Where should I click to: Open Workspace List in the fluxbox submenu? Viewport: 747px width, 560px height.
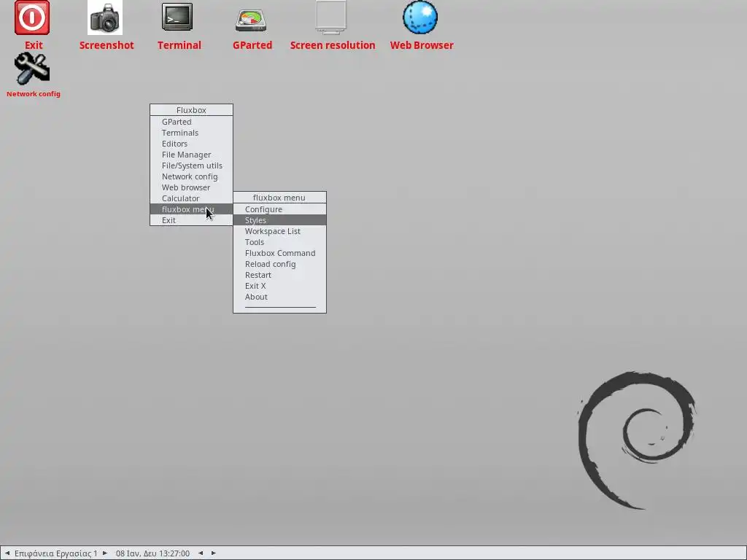pyautogui.click(x=279, y=231)
